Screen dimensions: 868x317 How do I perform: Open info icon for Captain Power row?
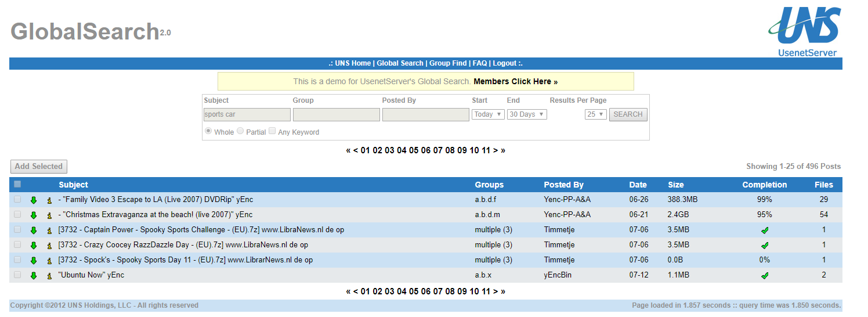pyautogui.click(x=50, y=230)
